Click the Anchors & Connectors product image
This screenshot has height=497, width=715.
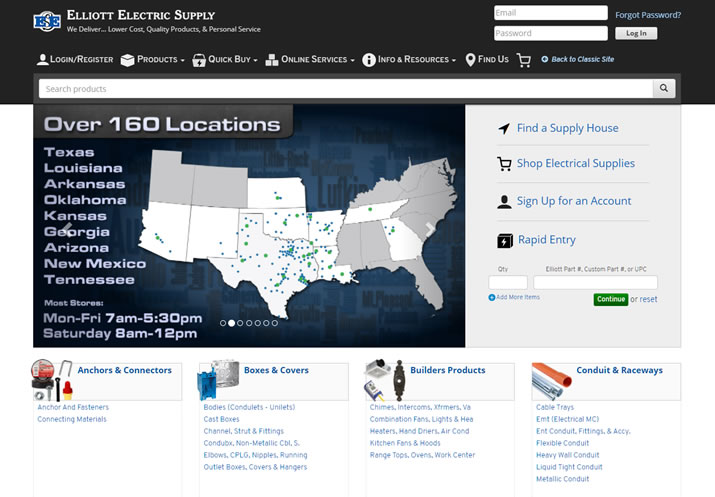click(52, 380)
